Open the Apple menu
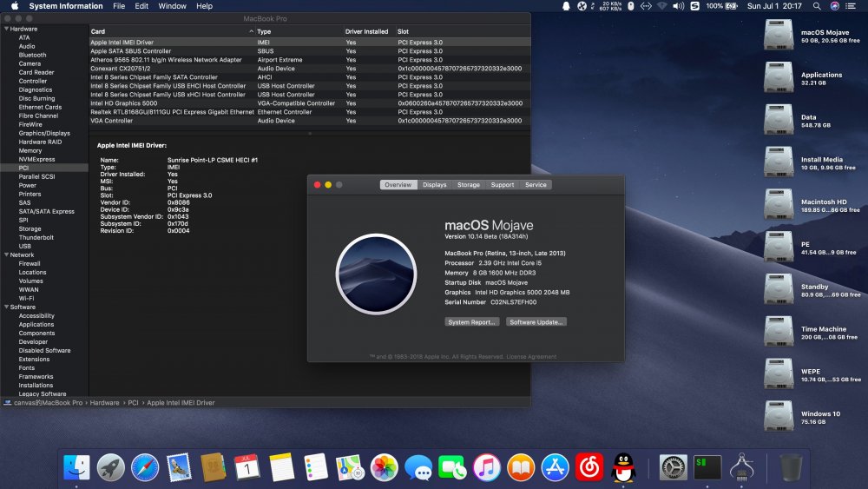 click(x=15, y=6)
